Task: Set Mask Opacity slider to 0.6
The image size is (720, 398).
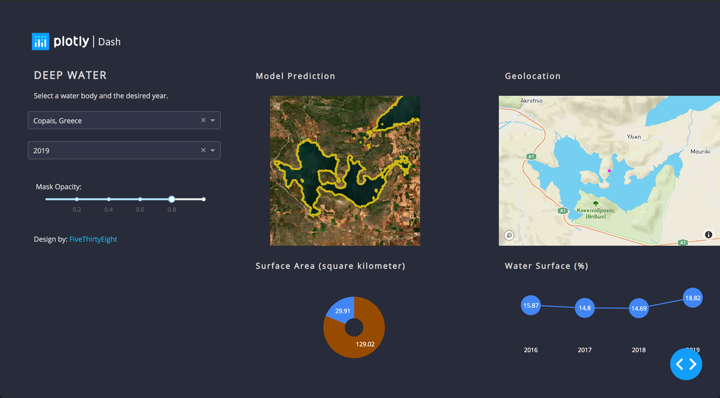Action: point(140,199)
